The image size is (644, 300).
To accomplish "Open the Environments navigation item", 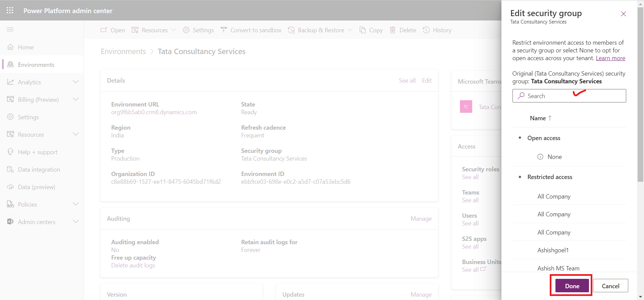I will 36,65.
